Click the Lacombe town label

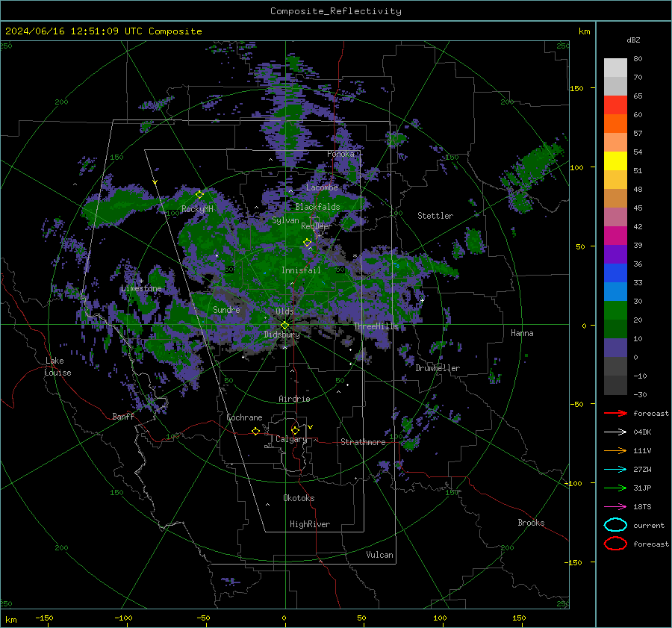point(322,187)
